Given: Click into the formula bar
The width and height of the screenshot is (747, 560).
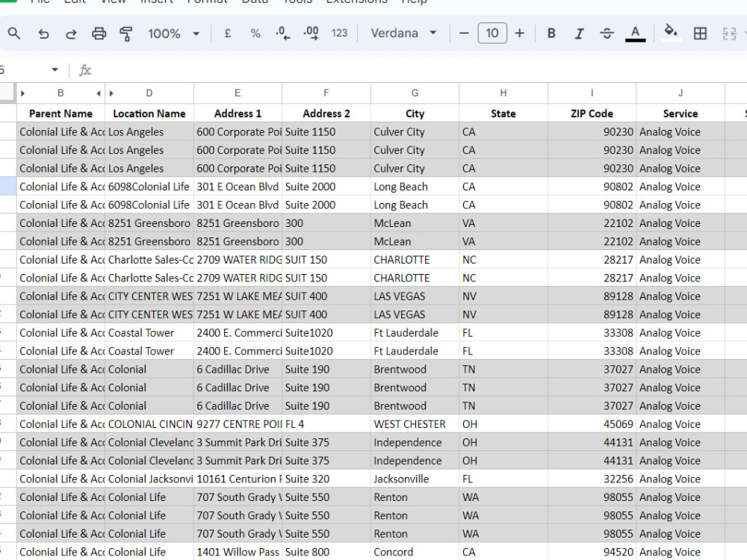Looking at the screenshot, I should tap(419, 70).
